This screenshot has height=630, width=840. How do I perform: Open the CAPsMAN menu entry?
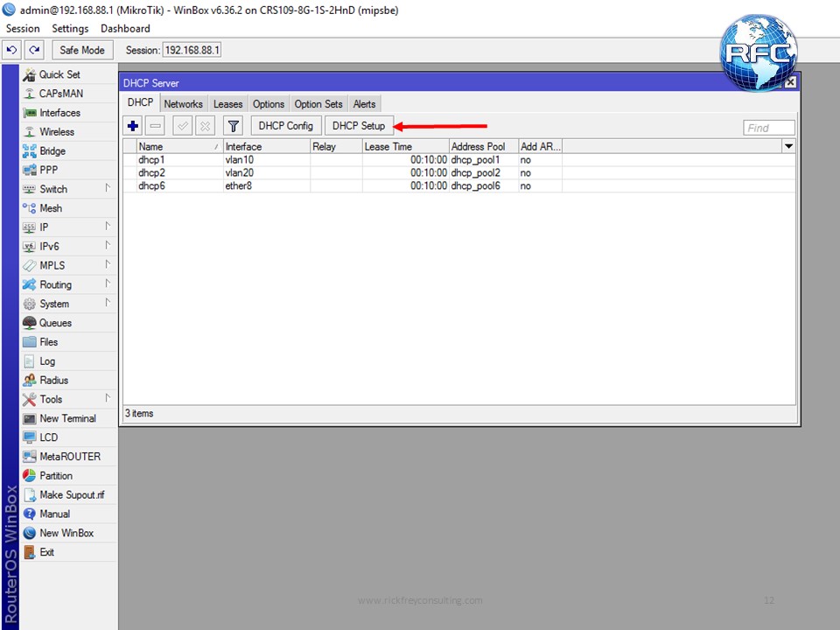coord(68,94)
